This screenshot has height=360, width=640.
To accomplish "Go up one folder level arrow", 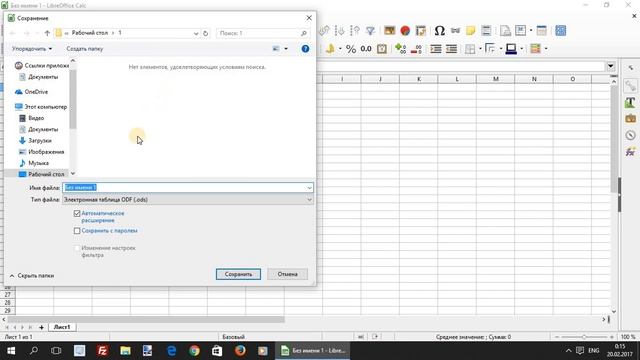I will [47, 33].
